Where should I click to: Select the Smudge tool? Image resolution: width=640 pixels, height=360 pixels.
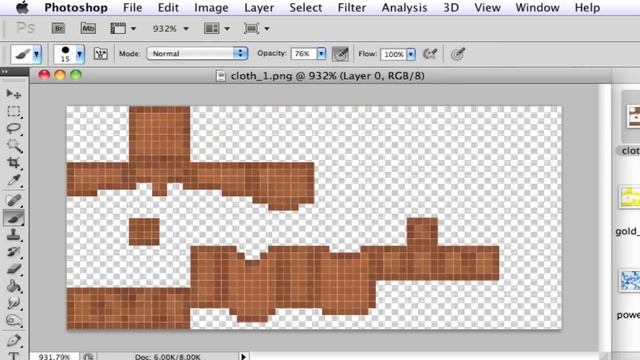tap(13, 303)
